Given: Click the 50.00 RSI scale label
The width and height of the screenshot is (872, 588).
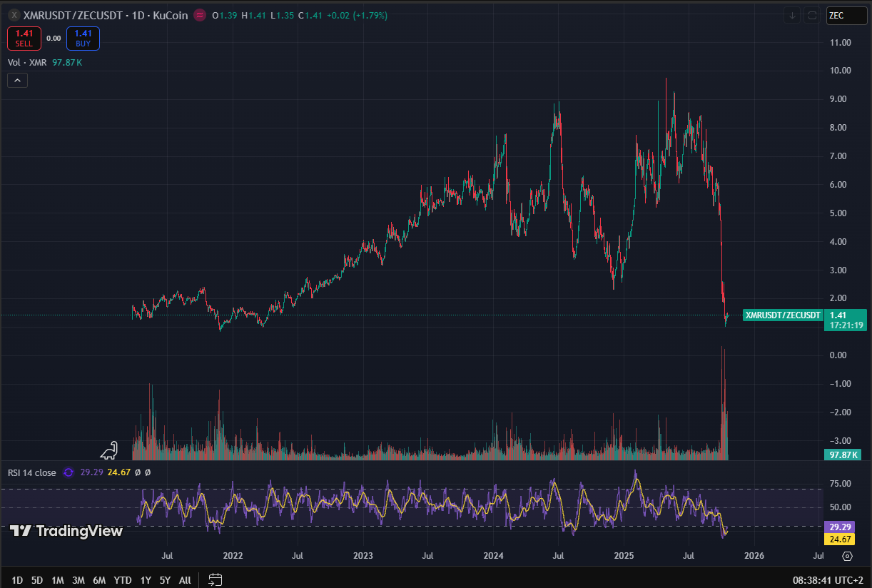Looking at the screenshot, I should pyautogui.click(x=840, y=507).
